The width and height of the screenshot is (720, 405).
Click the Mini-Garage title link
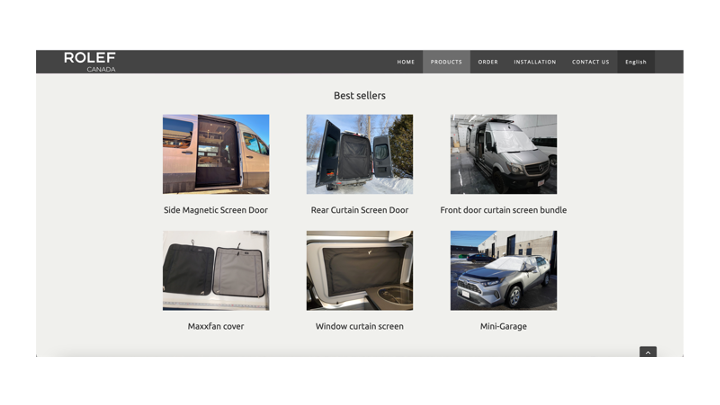[x=504, y=326]
